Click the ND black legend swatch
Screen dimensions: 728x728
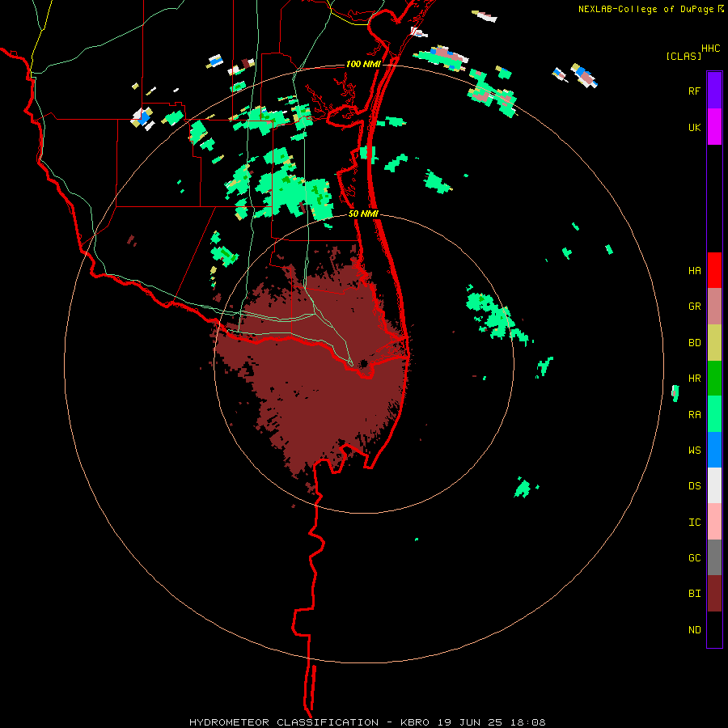[x=714, y=629]
